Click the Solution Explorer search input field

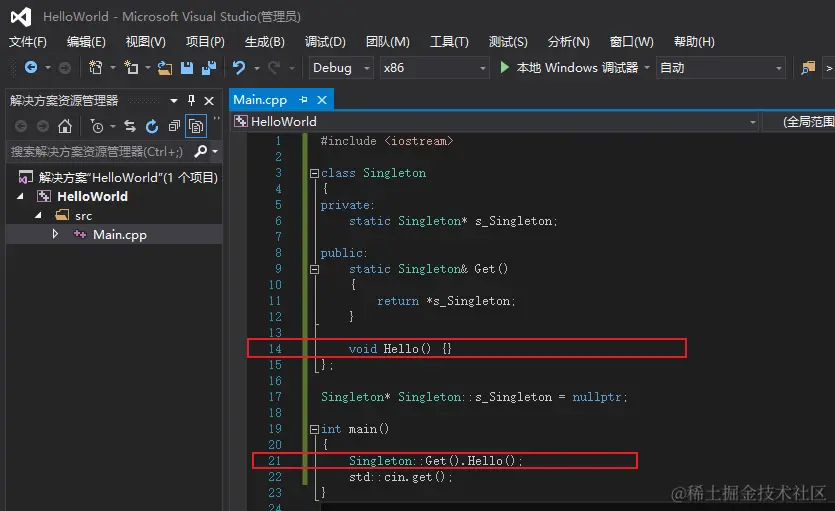pyautogui.click(x=99, y=152)
